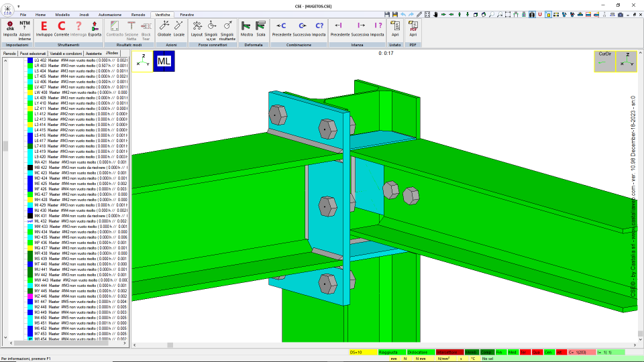The width and height of the screenshot is (644, 362).
Task: Open the °C temperature unit selector
Action: click(x=473, y=359)
